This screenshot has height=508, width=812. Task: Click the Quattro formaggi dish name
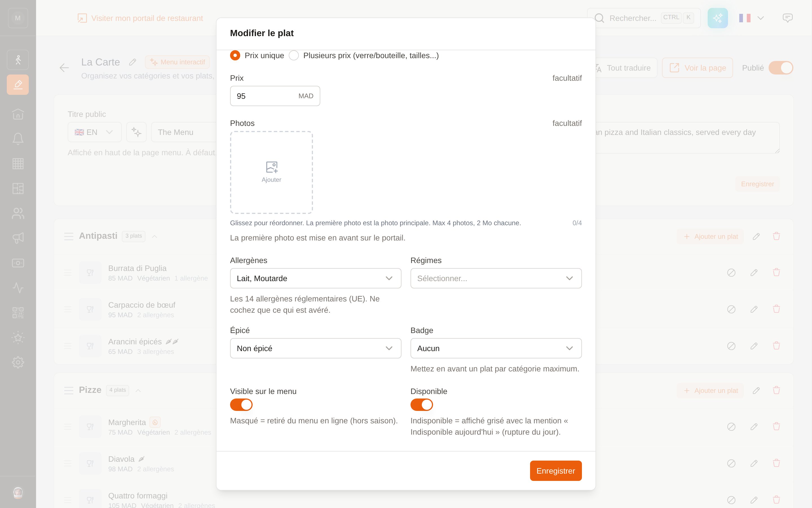coord(138,496)
